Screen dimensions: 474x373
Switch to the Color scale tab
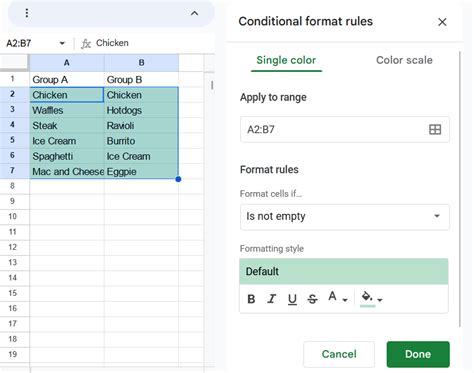pos(404,60)
